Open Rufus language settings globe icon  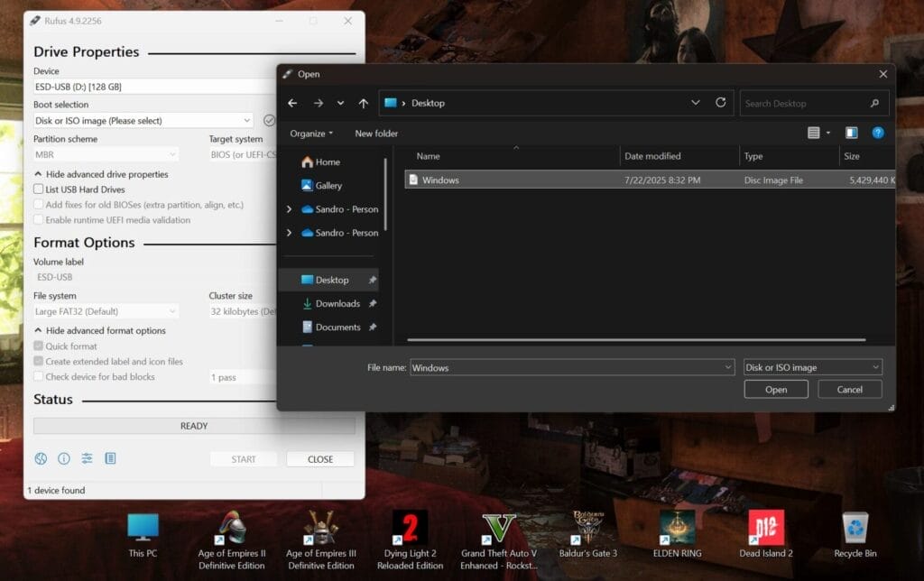pos(41,458)
